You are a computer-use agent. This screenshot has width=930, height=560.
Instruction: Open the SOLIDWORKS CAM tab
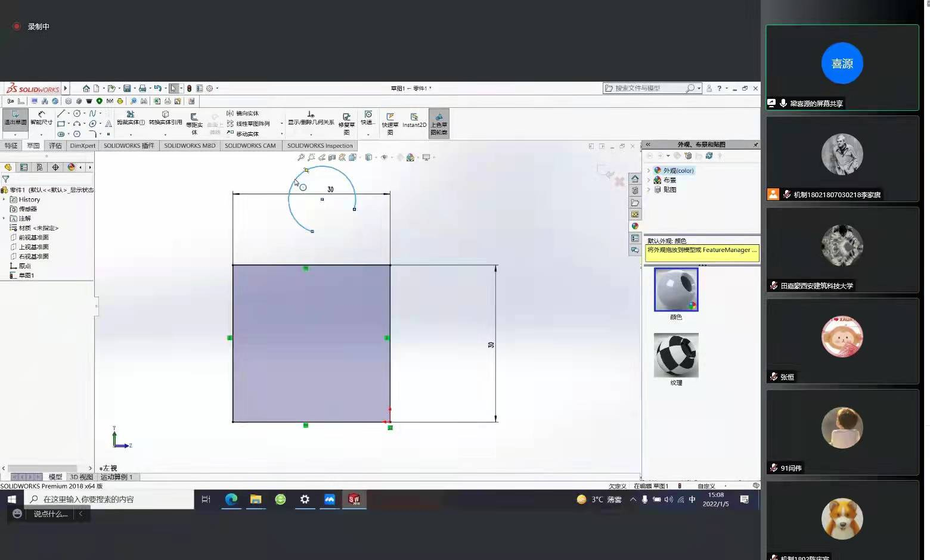click(x=250, y=146)
